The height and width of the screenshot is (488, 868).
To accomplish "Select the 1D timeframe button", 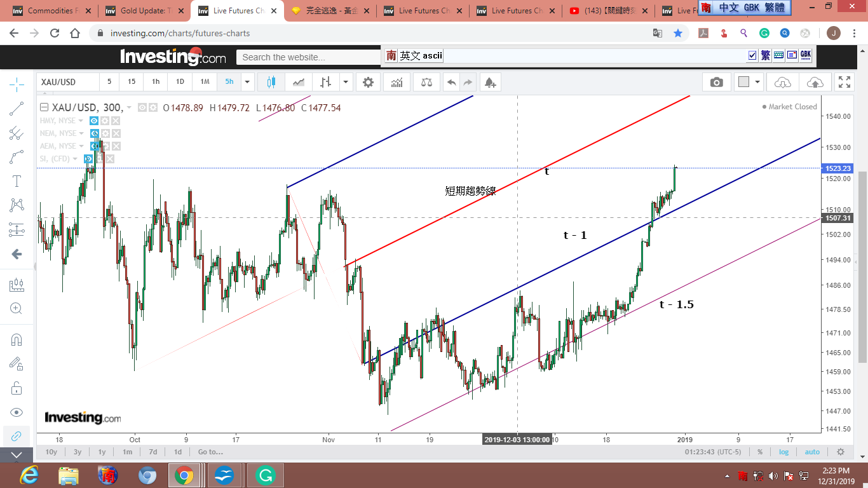I will [180, 81].
